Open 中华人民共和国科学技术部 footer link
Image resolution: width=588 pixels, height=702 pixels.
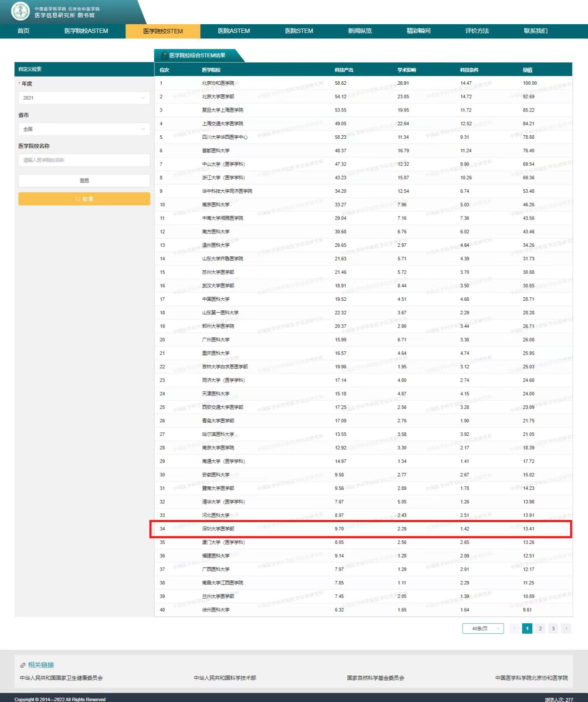click(x=225, y=678)
